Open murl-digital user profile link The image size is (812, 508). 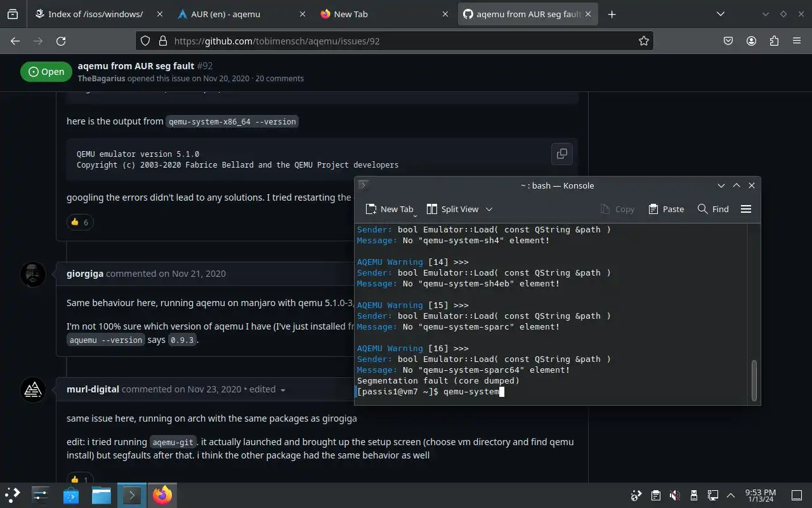[x=93, y=389]
